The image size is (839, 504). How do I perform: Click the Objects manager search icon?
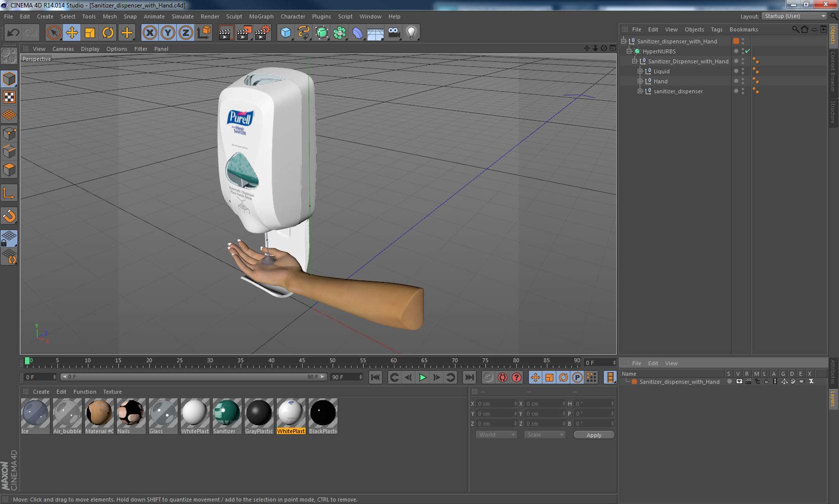pos(795,29)
